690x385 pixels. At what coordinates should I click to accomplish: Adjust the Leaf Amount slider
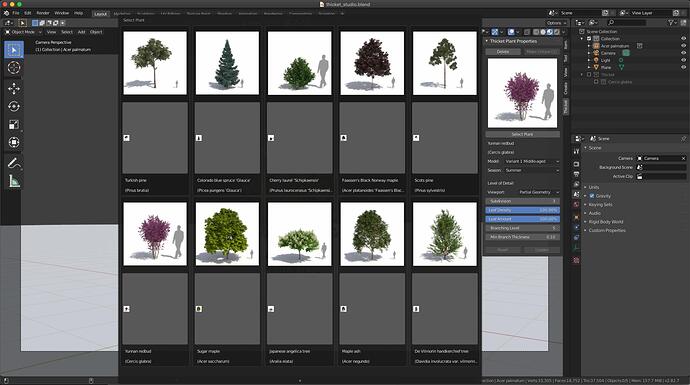(522, 219)
